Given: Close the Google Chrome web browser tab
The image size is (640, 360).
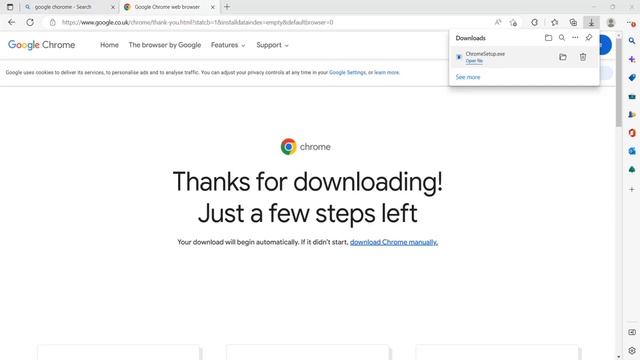Looking at the screenshot, I should pyautogui.click(x=213, y=7).
